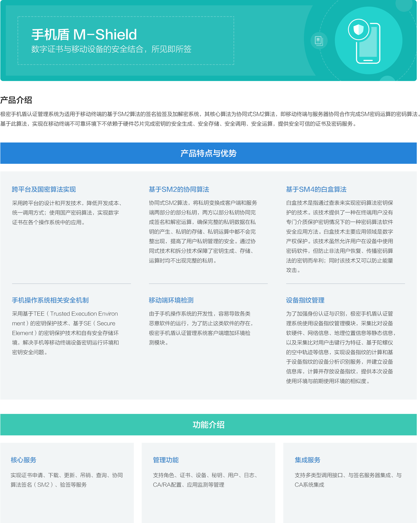This screenshot has height=523, width=420.
Task: Open the 基于SM2的协同算法 feature heading
Action: tap(179, 189)
